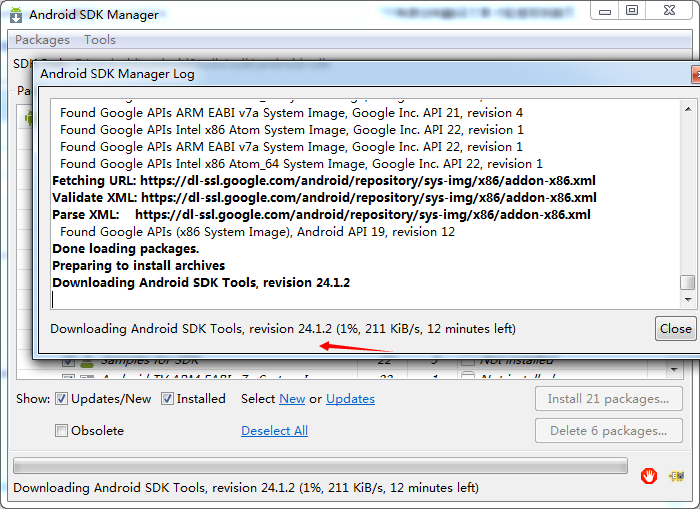Enable the Obsolete checkbox

(x=61, y=431)
